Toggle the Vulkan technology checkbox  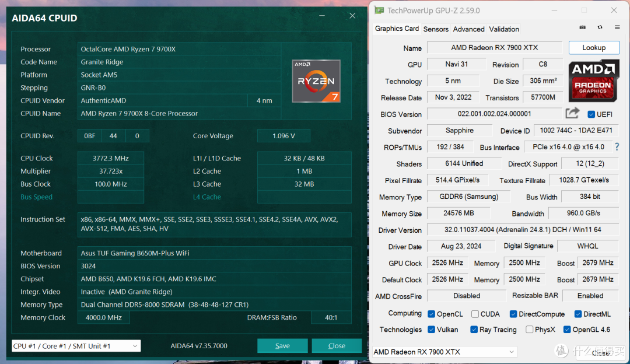tap(432, 329)
